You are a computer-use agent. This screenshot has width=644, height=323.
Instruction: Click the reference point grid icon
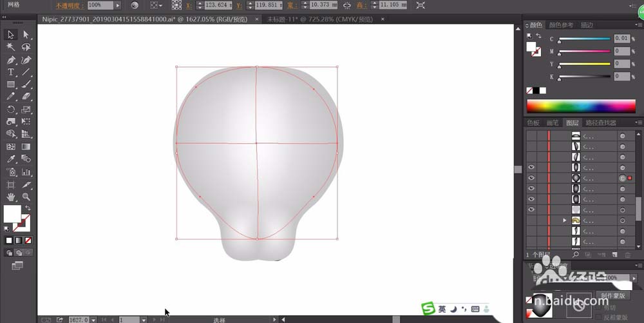click(x=176, y=5)
